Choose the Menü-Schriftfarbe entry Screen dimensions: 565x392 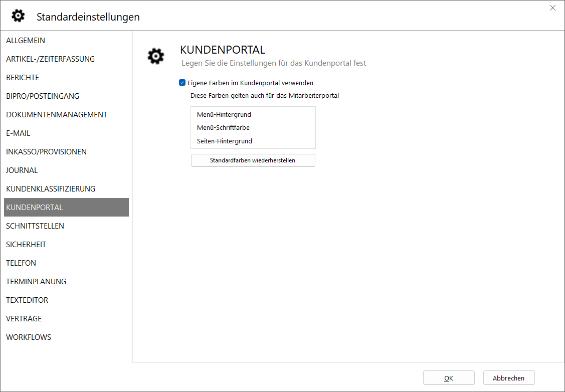click(x=223, y=128)
